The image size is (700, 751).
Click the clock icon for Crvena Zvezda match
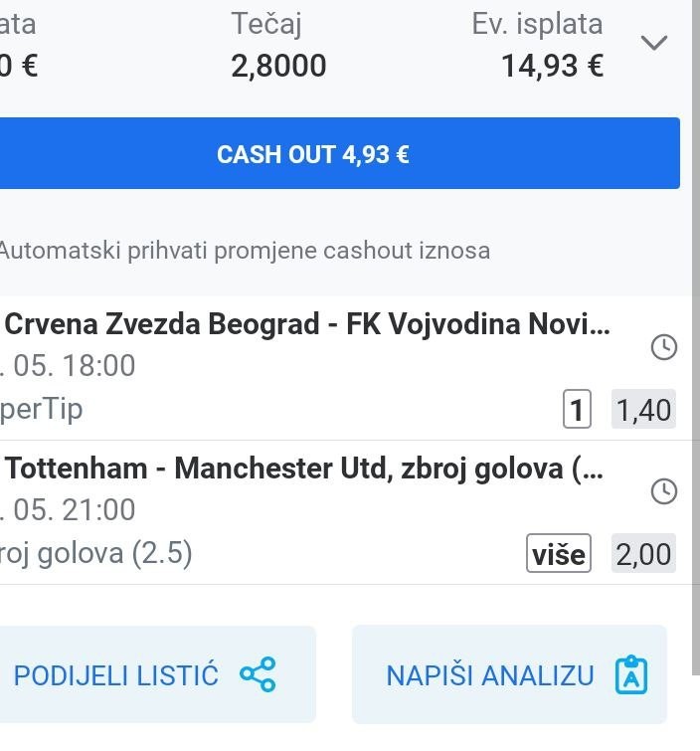click(664, 347)
